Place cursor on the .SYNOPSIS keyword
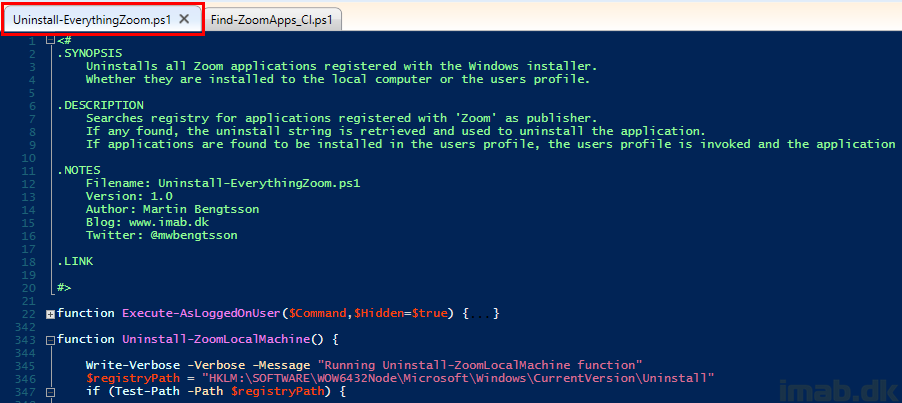The image size is (902, 403). pos(90,53)
